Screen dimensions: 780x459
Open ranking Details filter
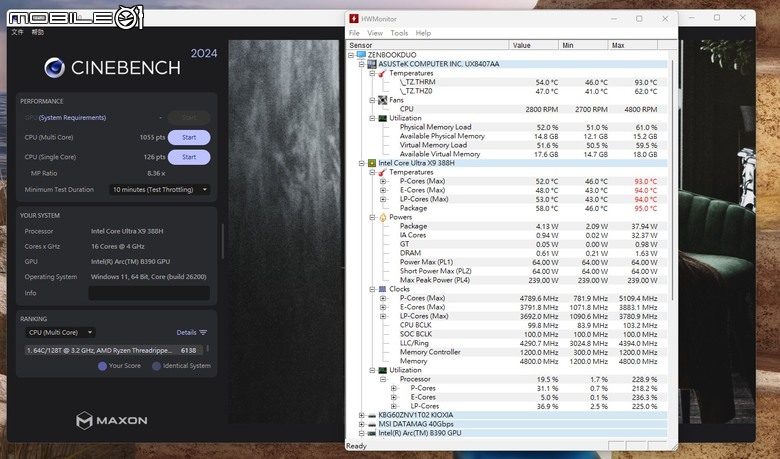click(192, 332)
